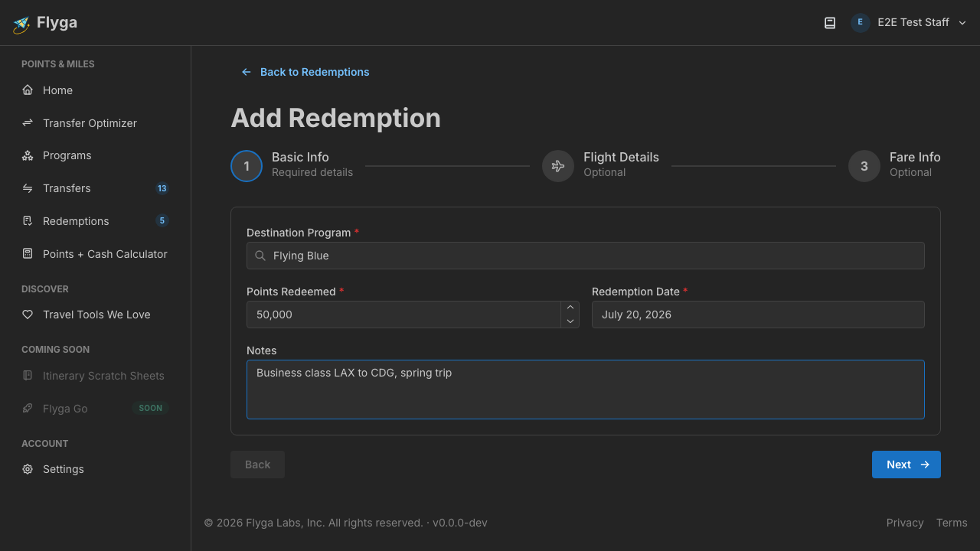Open the Terms link in footer
The height and width of the screenshot is (551, 980).
[952, 523]
